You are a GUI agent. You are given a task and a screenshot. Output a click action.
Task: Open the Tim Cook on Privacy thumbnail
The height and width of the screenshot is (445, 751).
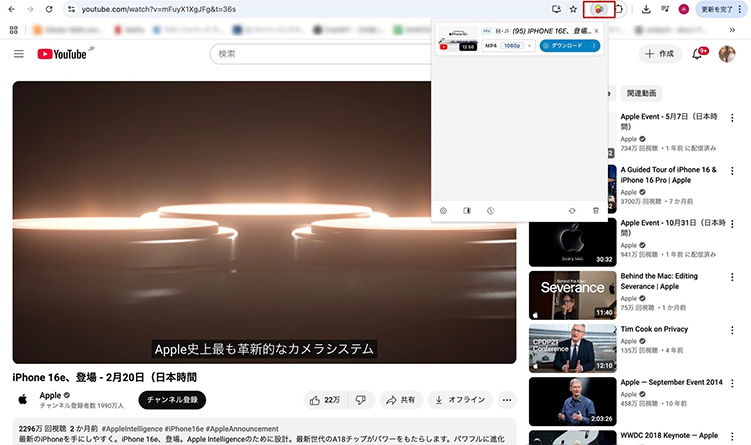click(x=572, y=349)
